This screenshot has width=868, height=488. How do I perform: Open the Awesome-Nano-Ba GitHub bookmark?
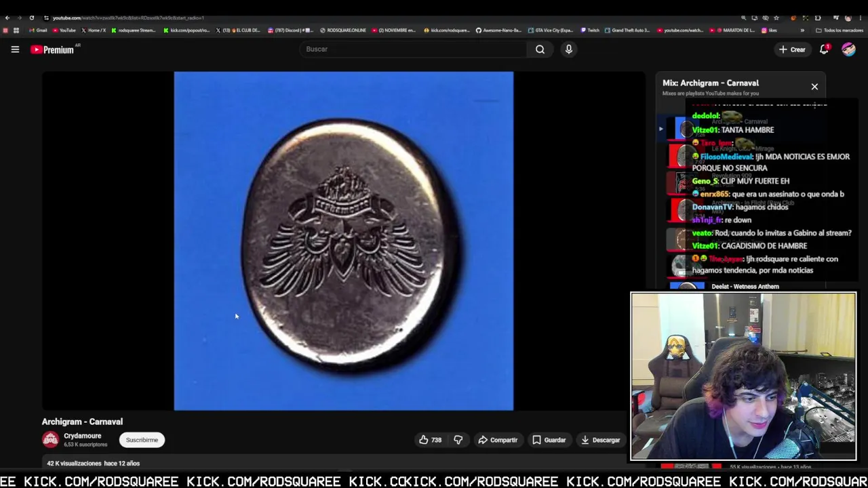(x=498, y=30)
